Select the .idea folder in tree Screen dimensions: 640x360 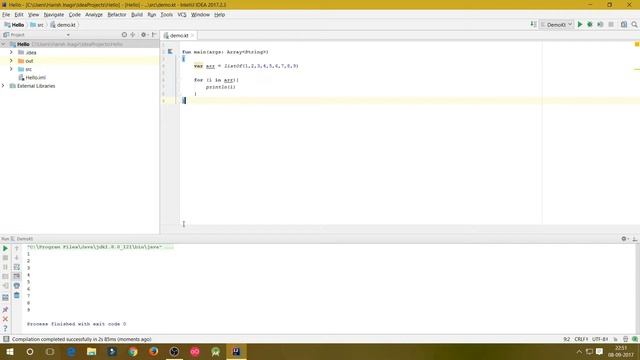click(27, 53)
